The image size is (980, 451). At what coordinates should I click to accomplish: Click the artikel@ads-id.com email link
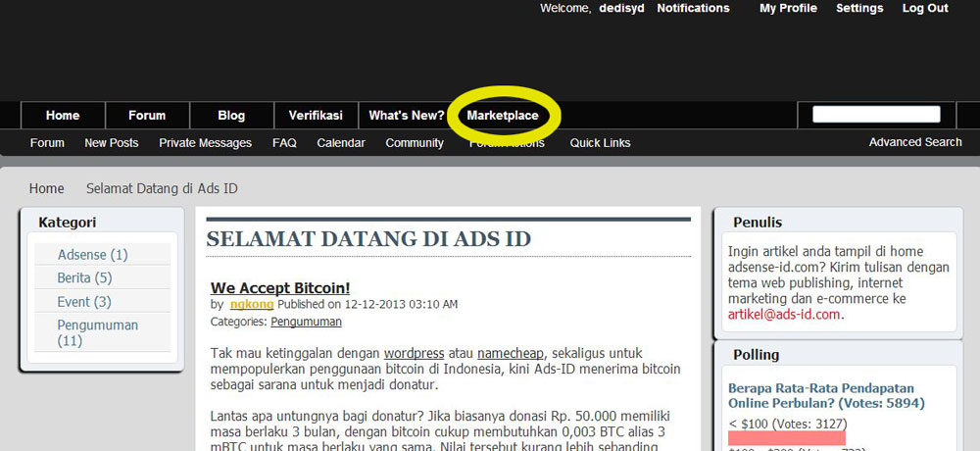784,315
